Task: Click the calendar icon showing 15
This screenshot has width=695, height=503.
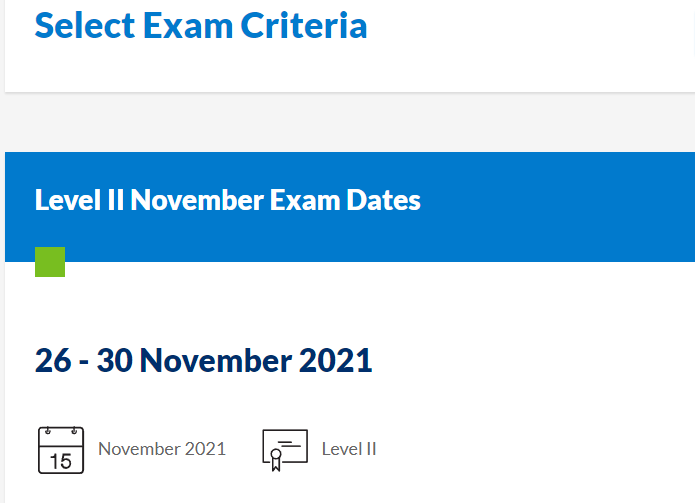Action: click(61, 449)
